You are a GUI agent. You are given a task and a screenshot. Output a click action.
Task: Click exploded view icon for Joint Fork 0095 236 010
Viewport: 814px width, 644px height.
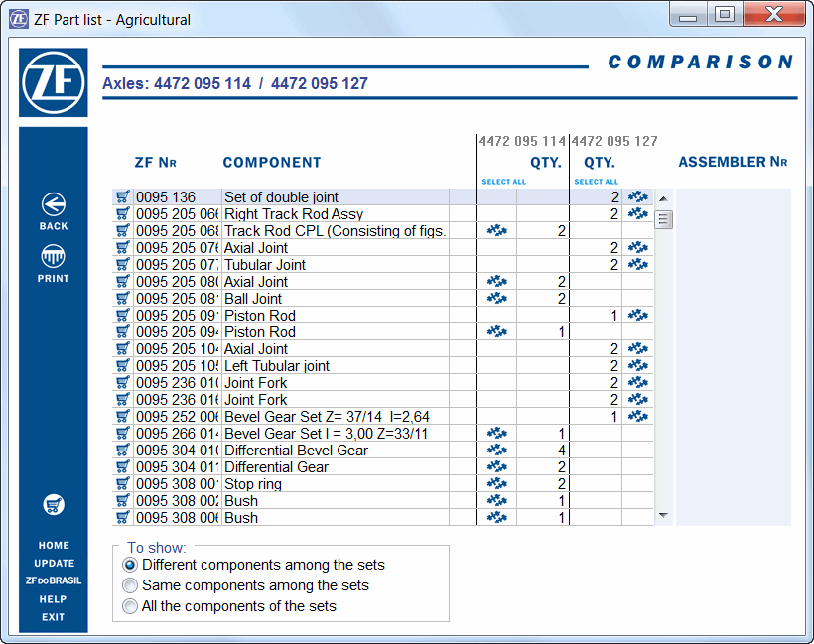(x=638, y=383)
